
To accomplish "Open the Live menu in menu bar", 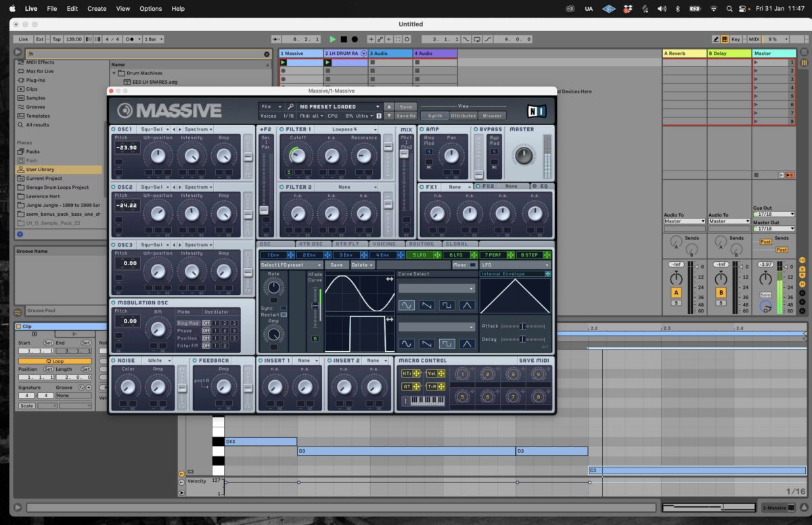I will coord(31,9).
